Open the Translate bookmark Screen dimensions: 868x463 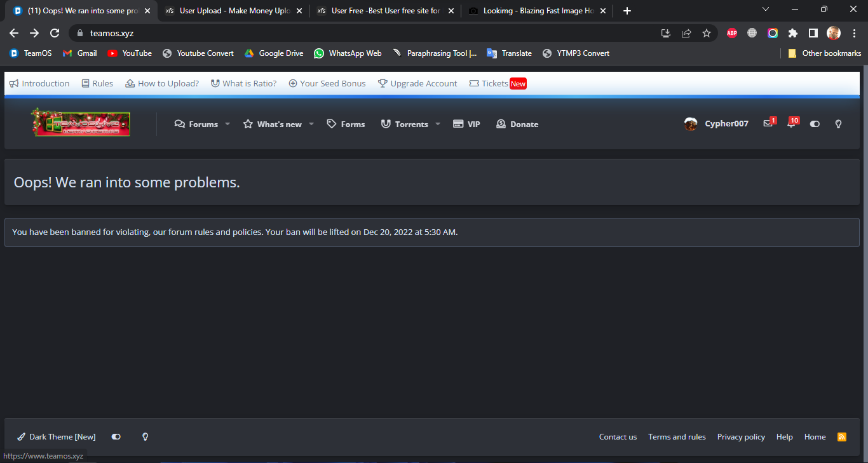[x=509, y=53]
